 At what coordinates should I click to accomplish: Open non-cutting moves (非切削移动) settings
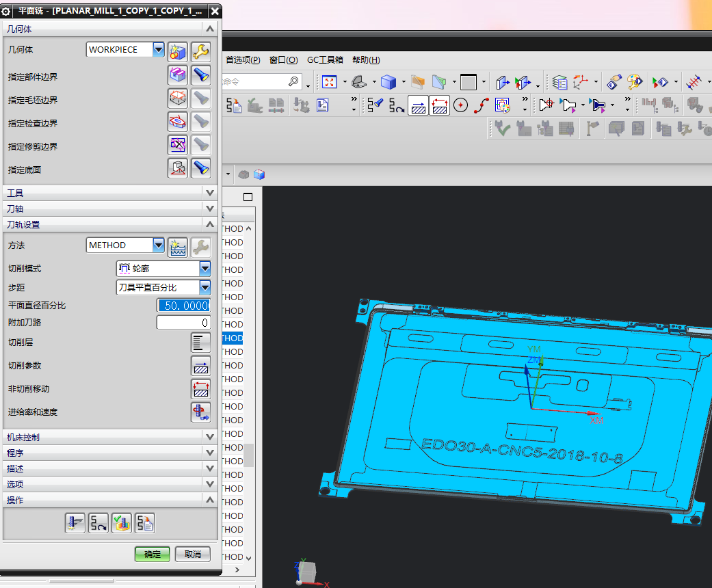point(200,389)
